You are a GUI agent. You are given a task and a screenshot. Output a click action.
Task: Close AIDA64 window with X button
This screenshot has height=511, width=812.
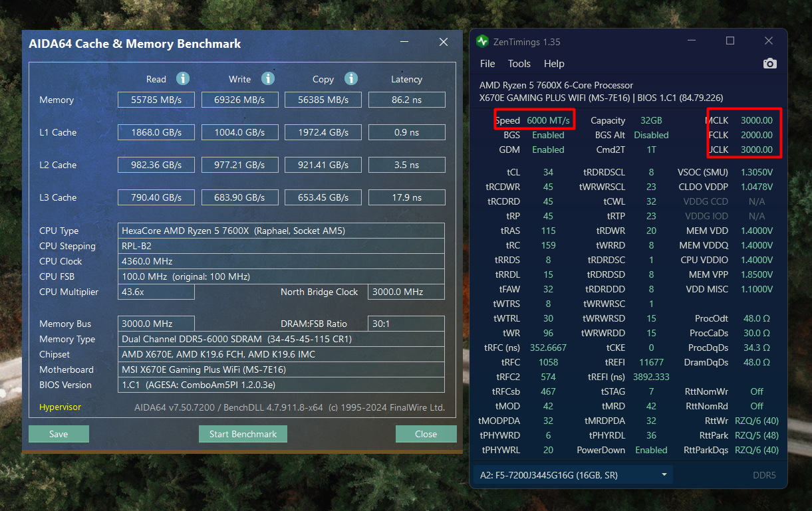point(444,43)
